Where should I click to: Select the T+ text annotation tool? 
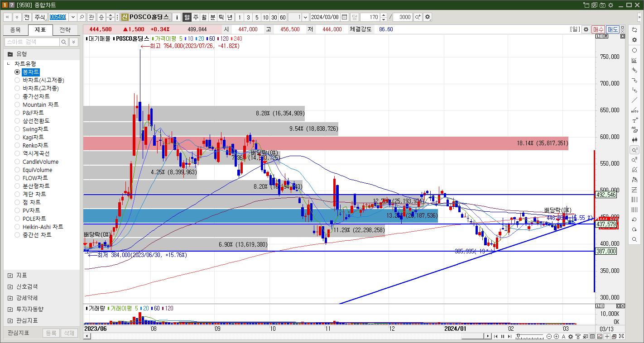634,120
